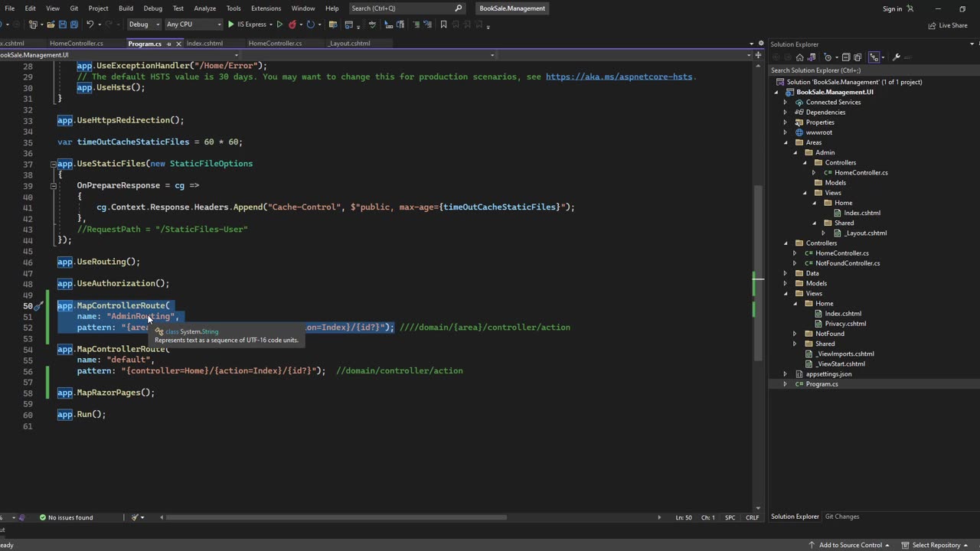The width and height of the screenshot is (980, 551).
Task: Open the File menu
Action: (x=10, y=8)
